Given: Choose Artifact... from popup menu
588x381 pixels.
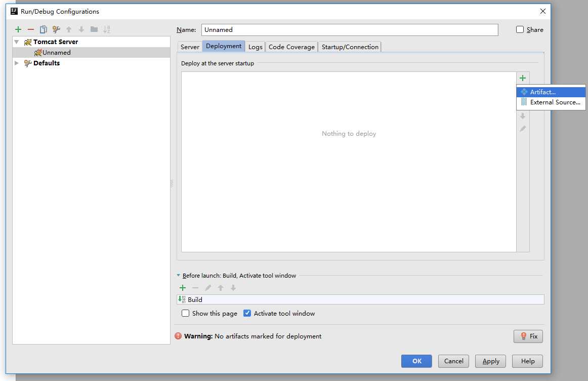Looking at the screenshot, I should click(551, 92).
